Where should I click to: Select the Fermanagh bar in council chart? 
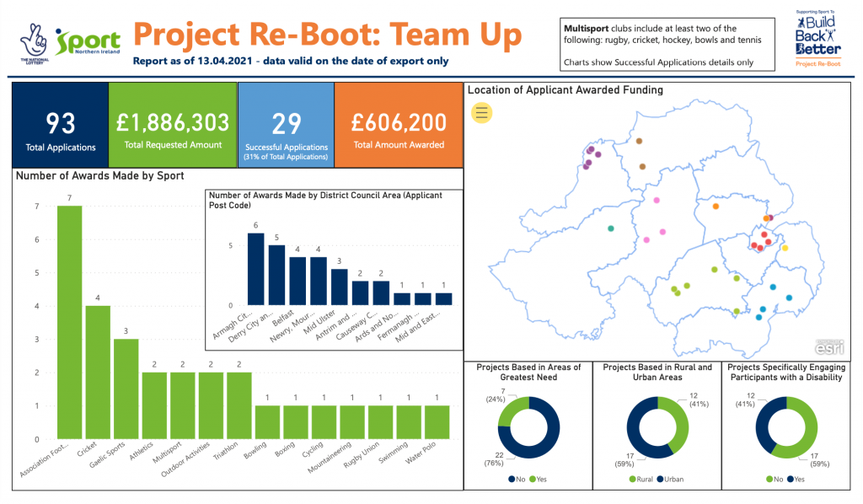[423, 298]
